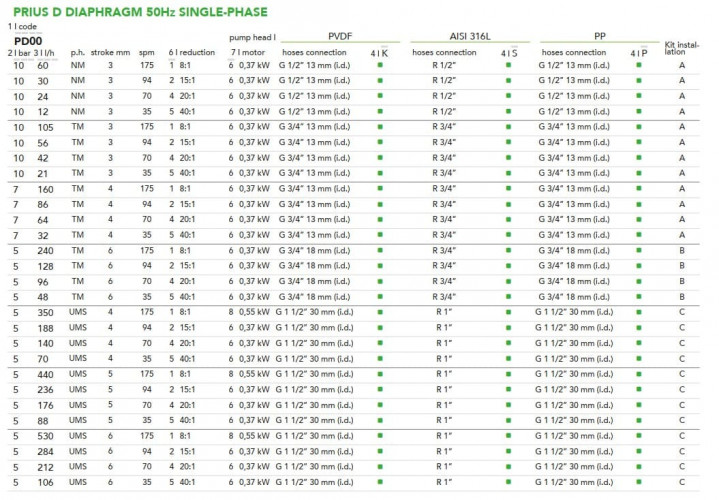
Task: Select the UMS pump head in 284 l/h row
Action: (x=79, y=452)
